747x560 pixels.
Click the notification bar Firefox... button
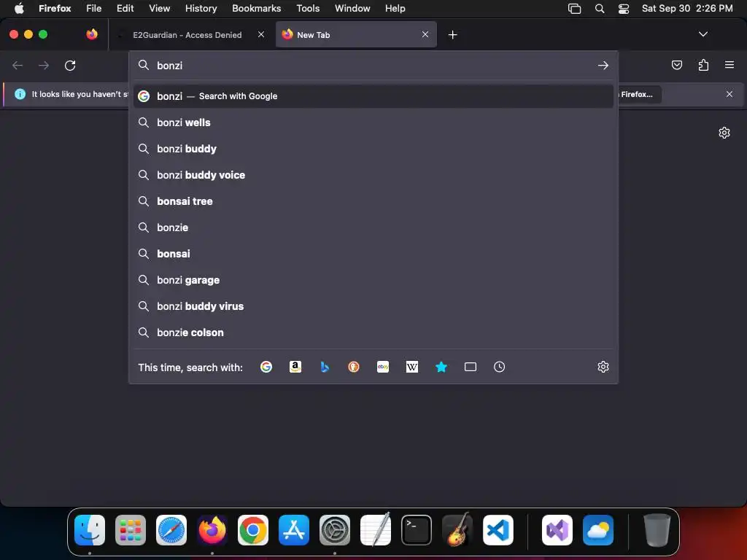[x=638, y=94]
